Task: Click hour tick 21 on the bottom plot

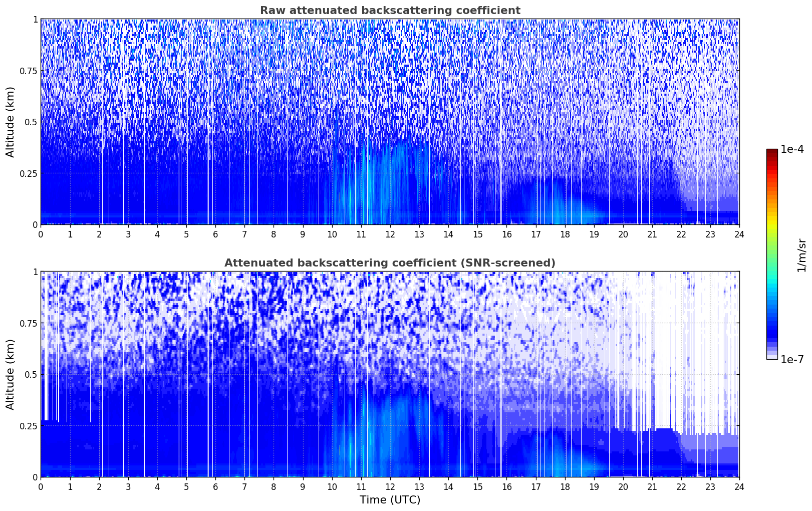Action: [x=652, y=486]
